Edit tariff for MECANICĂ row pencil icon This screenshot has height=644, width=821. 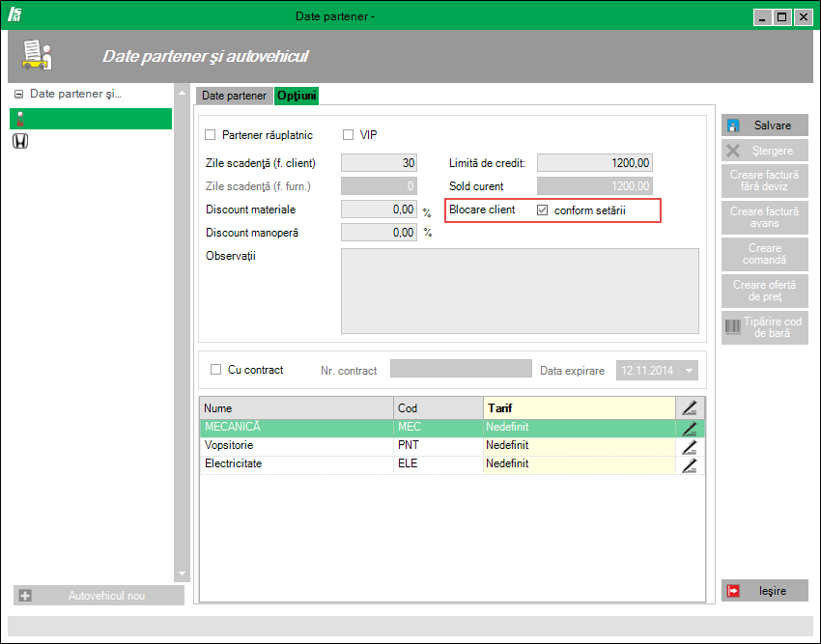point(690,429)
